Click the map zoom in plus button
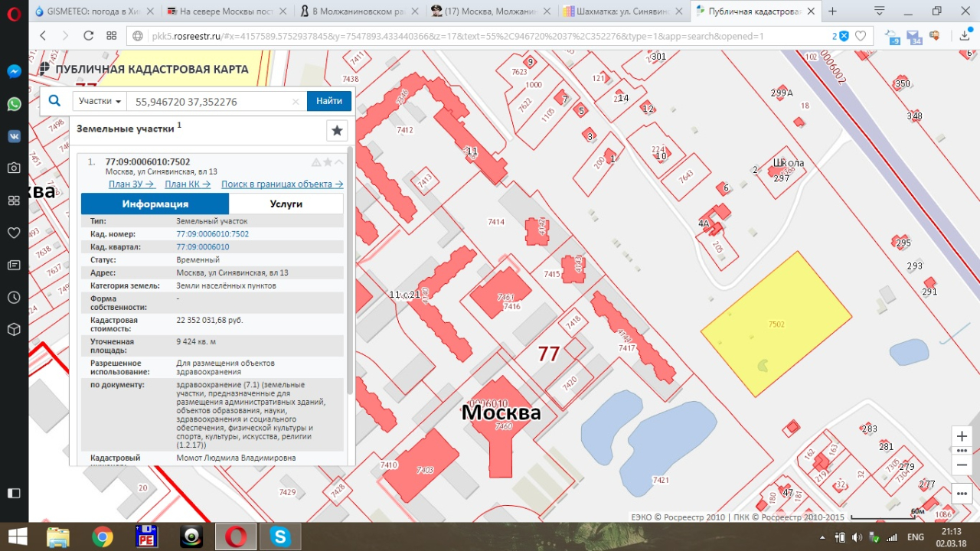The image size is (980, 551). tap(962, 436)
